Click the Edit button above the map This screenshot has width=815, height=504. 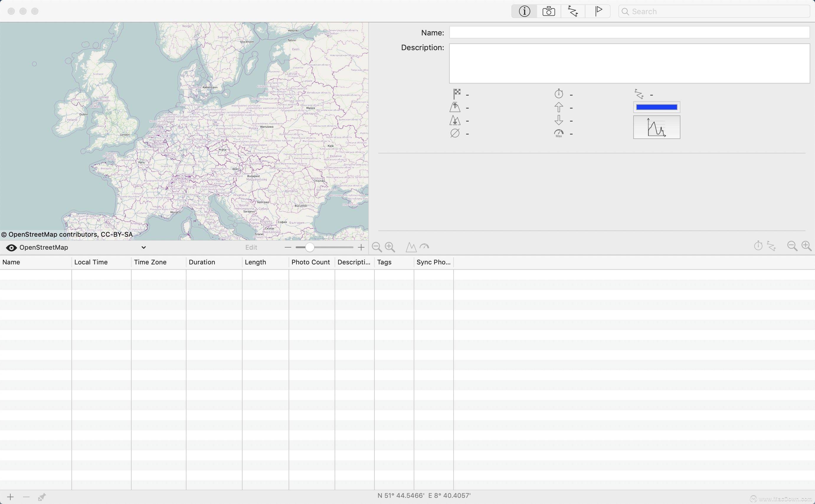tap(251, 247)
